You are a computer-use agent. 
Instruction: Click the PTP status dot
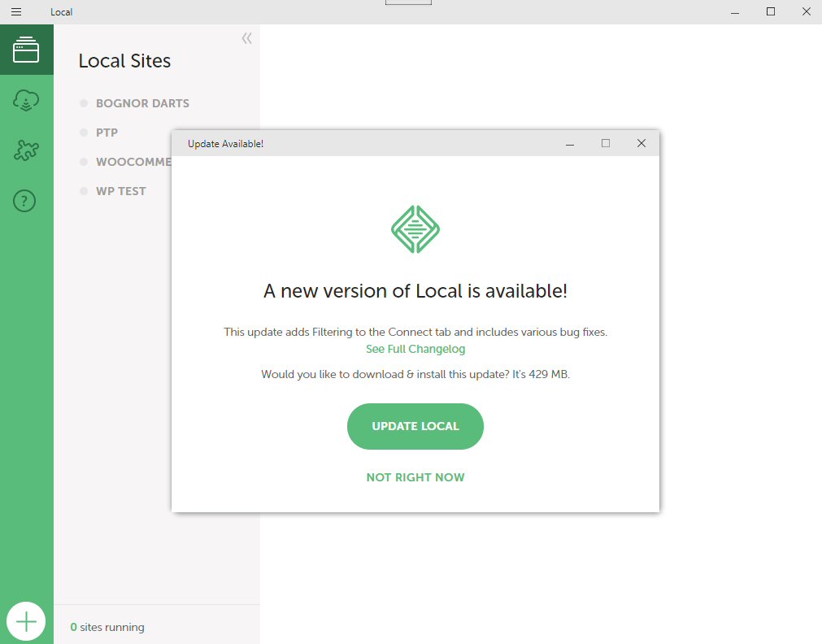click(x=84, y=133)
